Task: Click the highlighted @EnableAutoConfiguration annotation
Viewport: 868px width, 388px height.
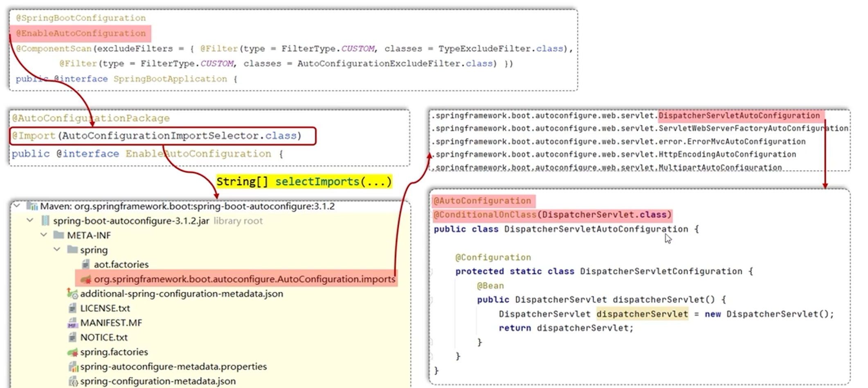Action: coord(81,33)
